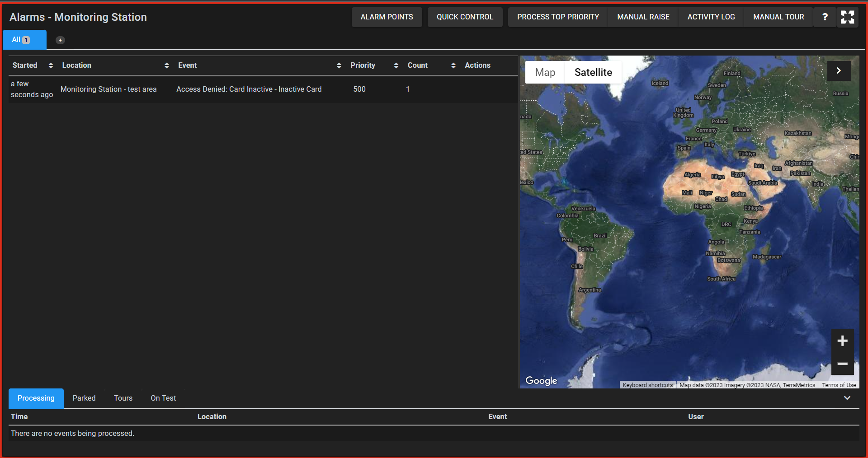Click Saudi Arabia label on the map

[763, 183]
